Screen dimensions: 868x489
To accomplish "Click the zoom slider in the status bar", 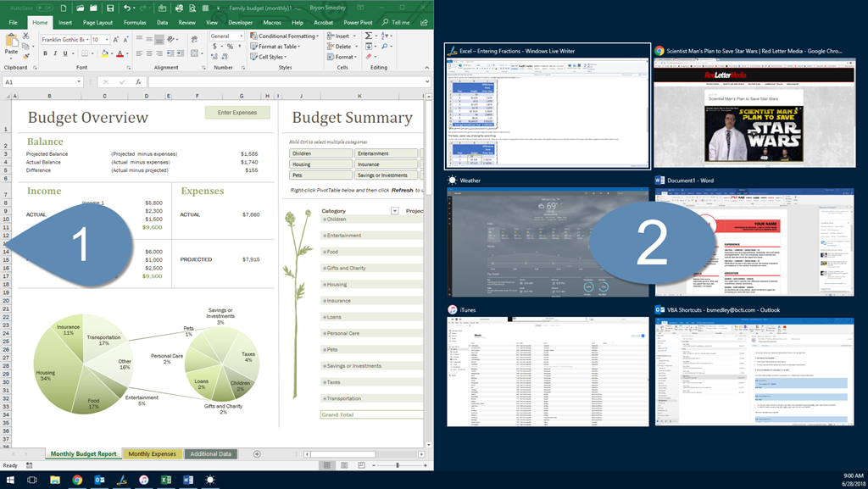I will click(398, 465).
